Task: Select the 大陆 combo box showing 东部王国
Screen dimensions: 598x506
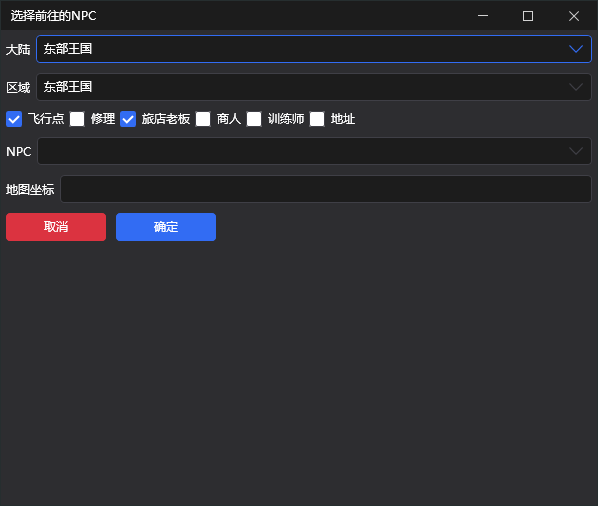Action: (314, 49)
